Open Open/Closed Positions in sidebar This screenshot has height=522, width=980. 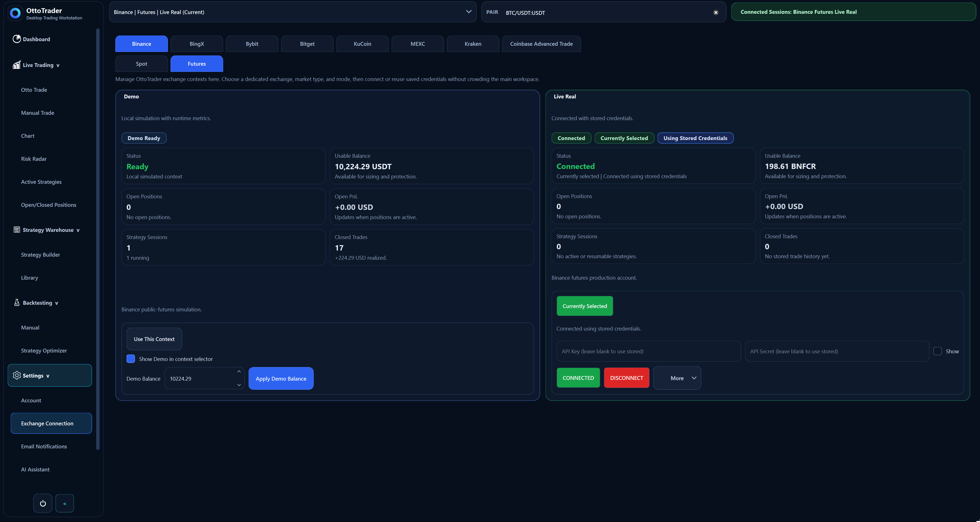tap(48, 205)
